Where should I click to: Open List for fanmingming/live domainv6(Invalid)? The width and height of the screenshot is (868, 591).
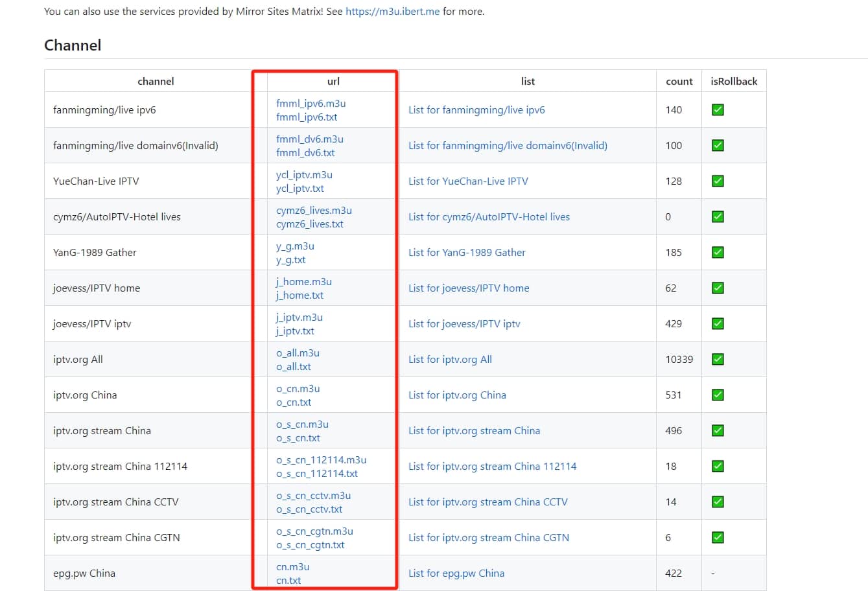pos(508,145)
